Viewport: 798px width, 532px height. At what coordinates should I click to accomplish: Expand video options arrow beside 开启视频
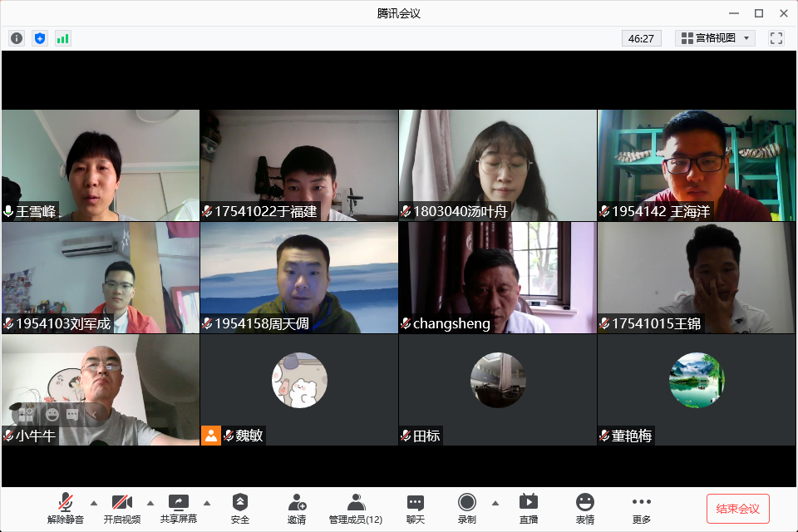point(150,503)
